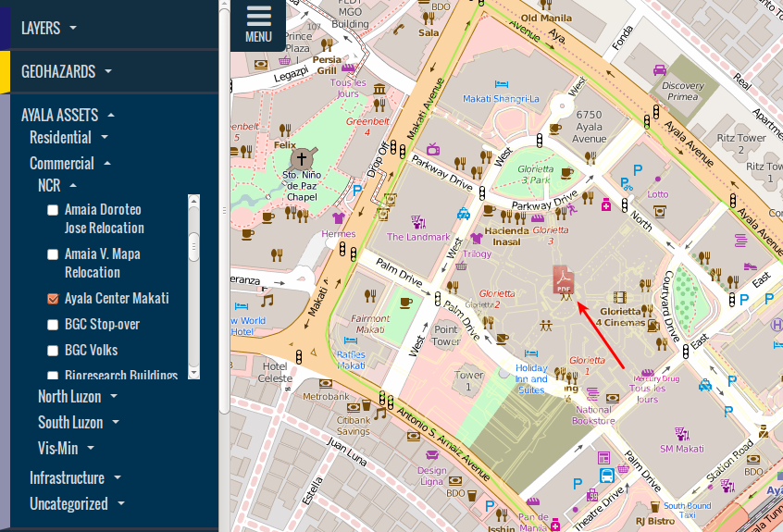
Task: Click the Holiday Inn and Suites bed icon
Action: (x=531, y=353)
